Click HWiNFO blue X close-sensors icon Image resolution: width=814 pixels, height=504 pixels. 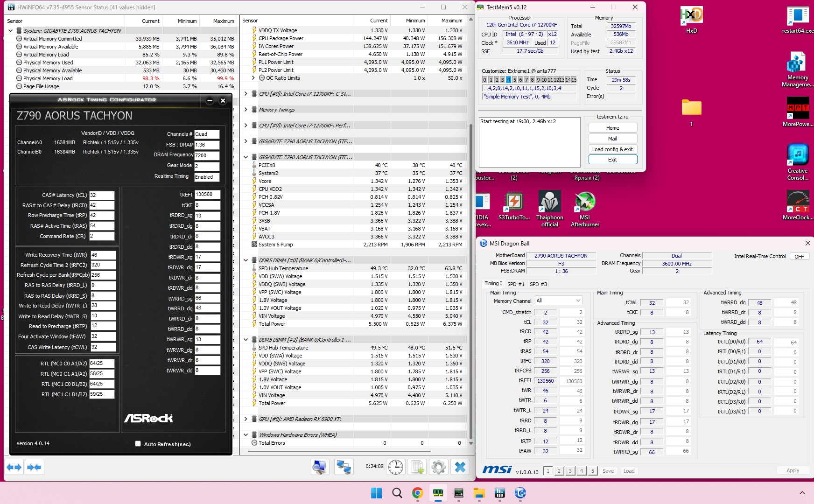[460, 467]
